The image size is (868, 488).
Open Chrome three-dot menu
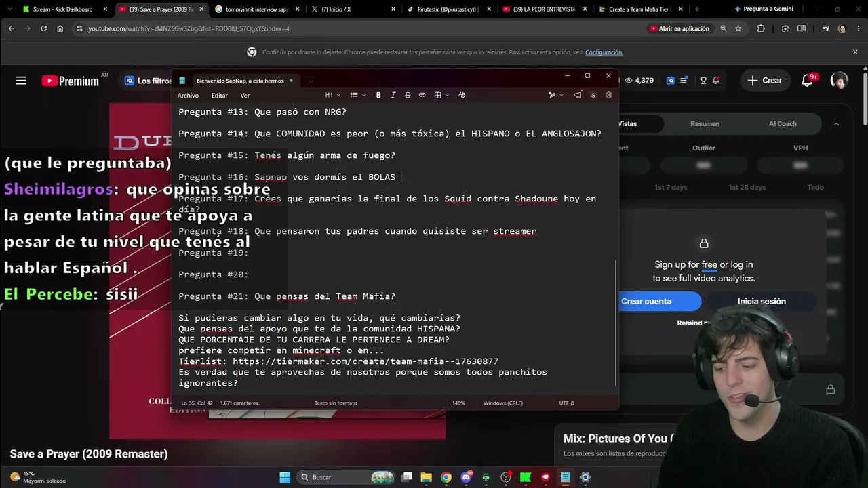857,28
